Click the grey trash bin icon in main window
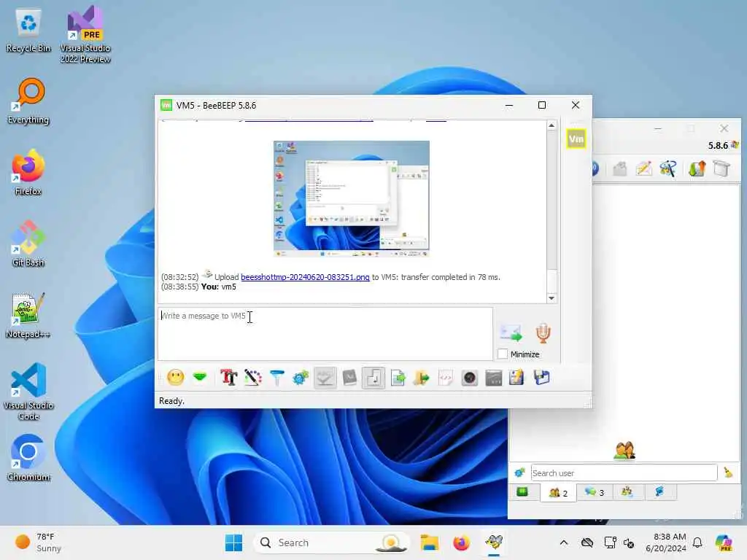The height and width of the screenshot is (560, 747). tap(721, 168)
